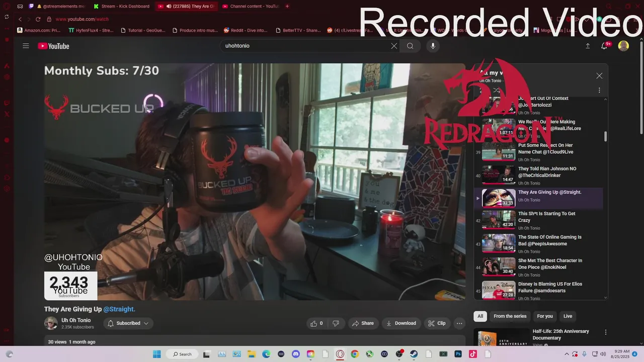
Task: Click the video player to pause
Action: pyautogui.click(x=255, y=182)
